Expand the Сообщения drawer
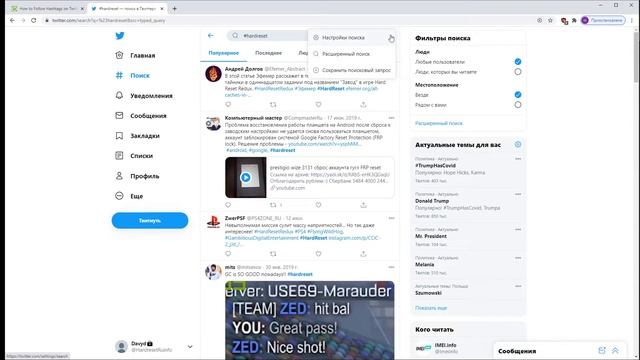The image size is (640, 360). [615, 351]
